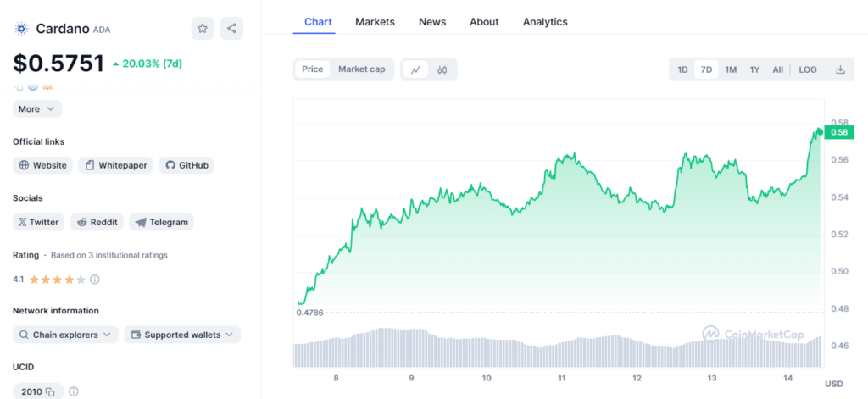Click the $0.5751 price text

[x=58, y=63]
